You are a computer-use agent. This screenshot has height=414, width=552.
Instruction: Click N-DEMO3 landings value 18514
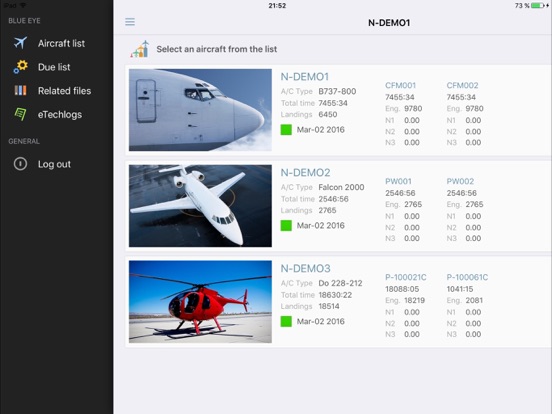coord(329,306)
